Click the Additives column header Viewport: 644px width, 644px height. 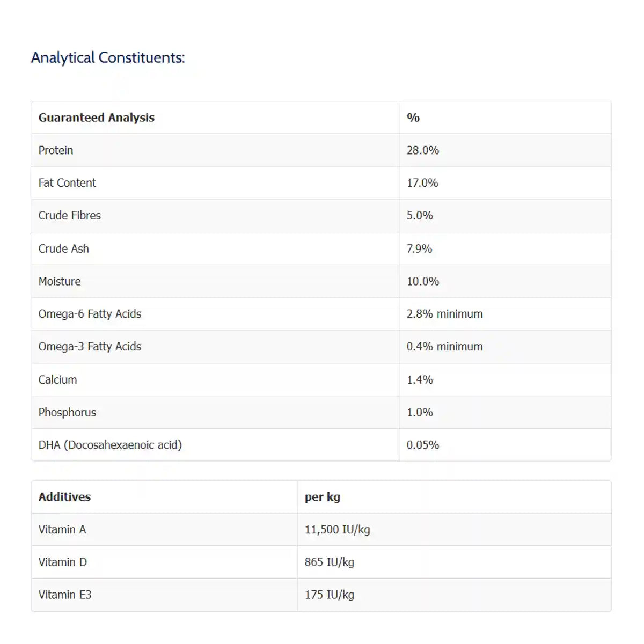[64, 497]
